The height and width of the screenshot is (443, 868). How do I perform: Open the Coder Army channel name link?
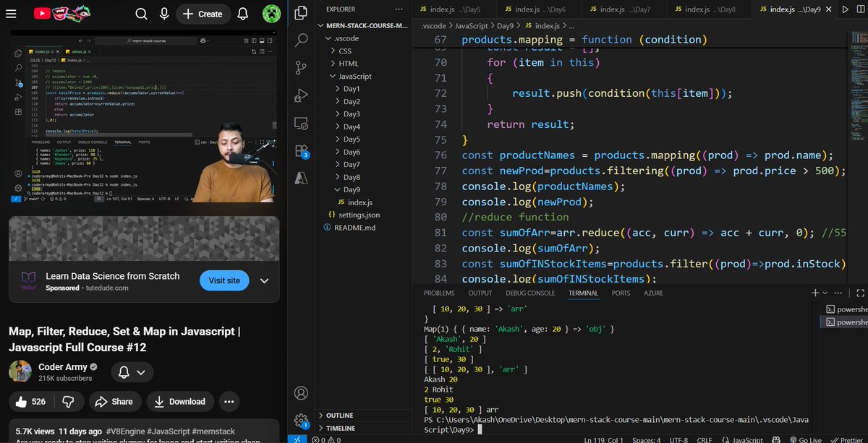click(63, 367)
